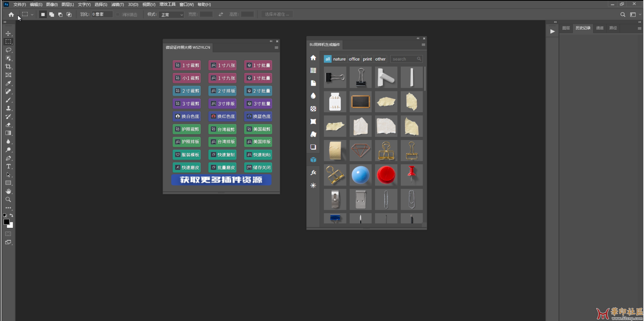Select the Brush tool
This screenshot has height=321, width=644.
click(8, 100)
